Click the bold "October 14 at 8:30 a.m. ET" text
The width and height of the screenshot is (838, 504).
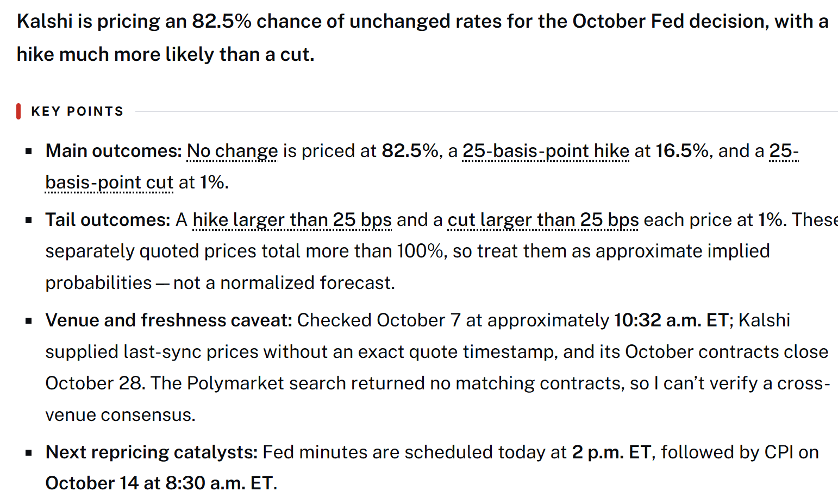pos(159,483)
